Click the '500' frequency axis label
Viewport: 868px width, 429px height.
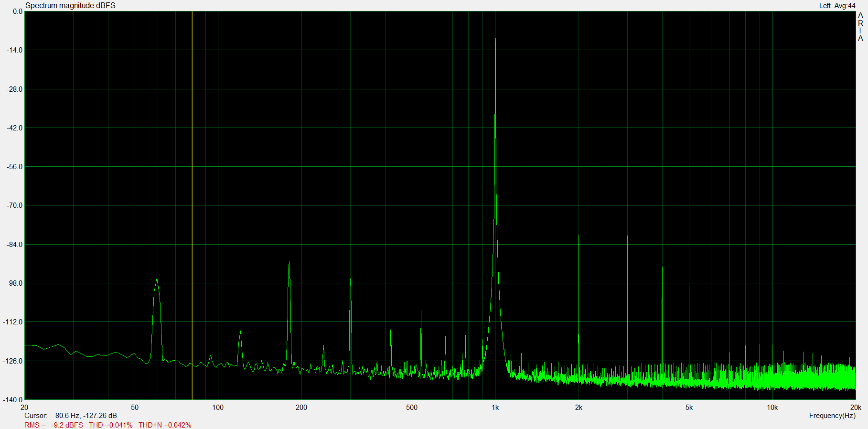click(x=412, y=408)
